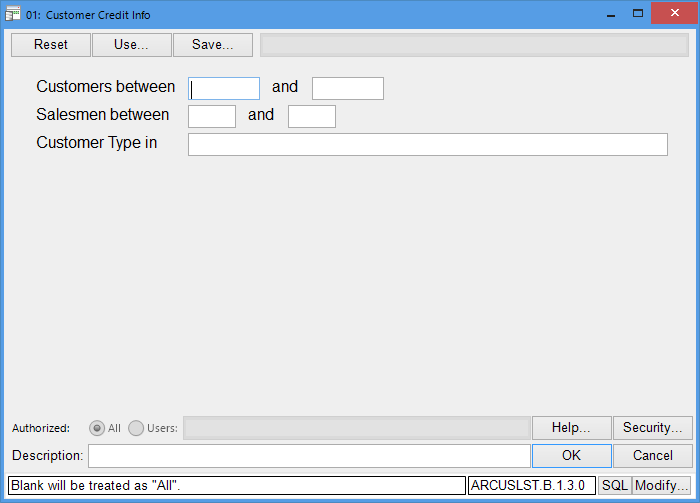Confirm with the OK button
The image size is (700, 503).
pyautogui.click(x=571, y=456)
